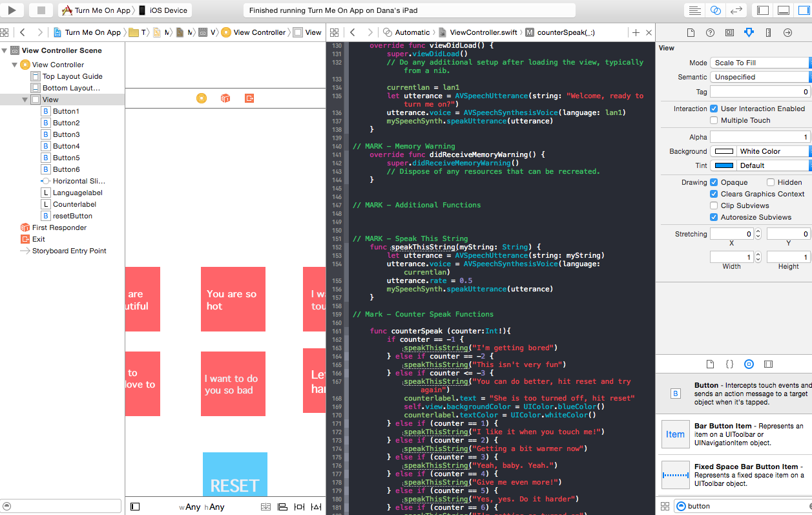Click the Alpha value input field
The width and height of the screenshot is (812, 515).
click(x=760, y=137)
